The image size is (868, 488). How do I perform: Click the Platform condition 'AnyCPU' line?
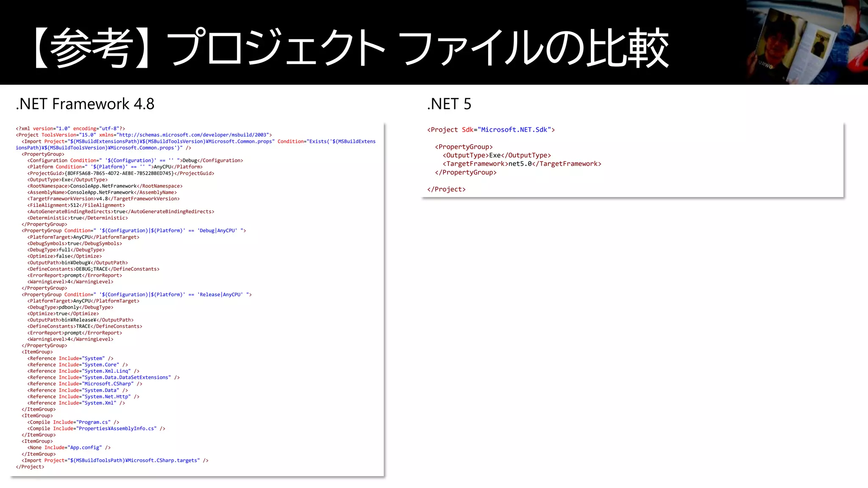115,167
